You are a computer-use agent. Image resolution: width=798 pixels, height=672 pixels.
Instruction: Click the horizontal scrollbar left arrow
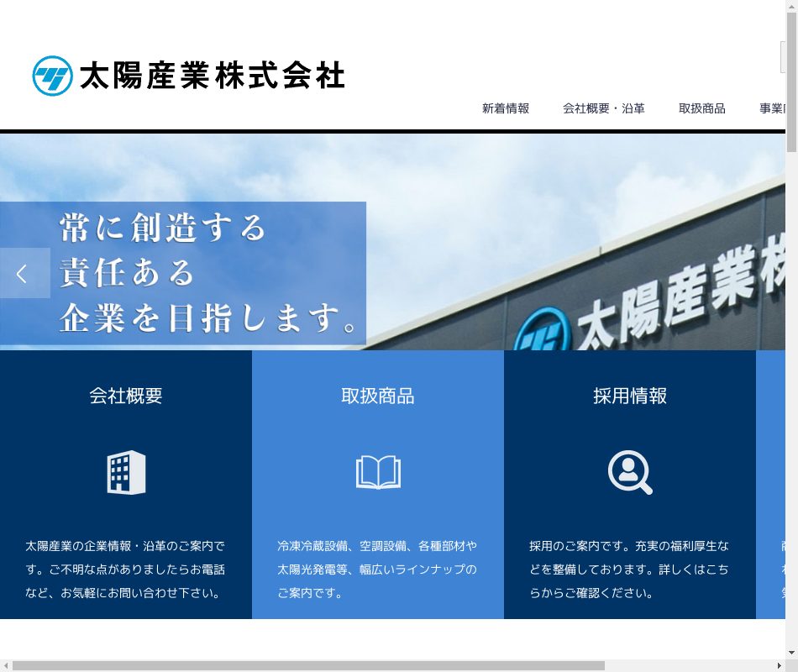pos(6,666)
